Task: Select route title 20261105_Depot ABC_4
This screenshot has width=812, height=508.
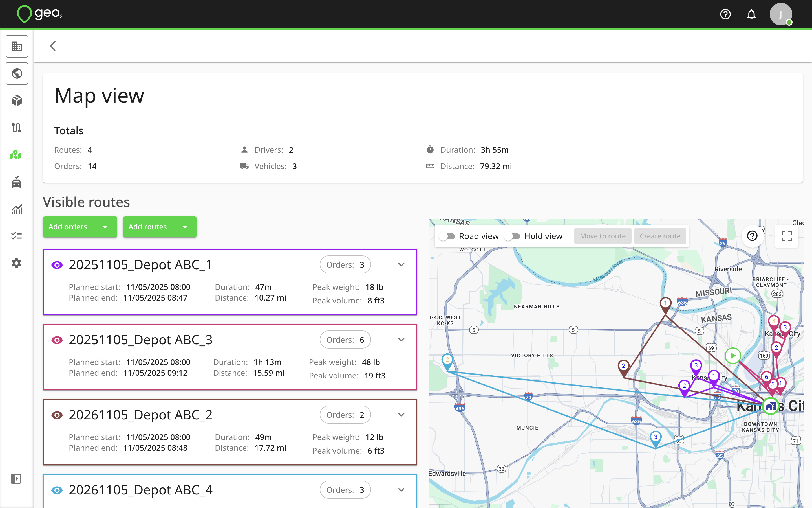Action: point(141,490)
